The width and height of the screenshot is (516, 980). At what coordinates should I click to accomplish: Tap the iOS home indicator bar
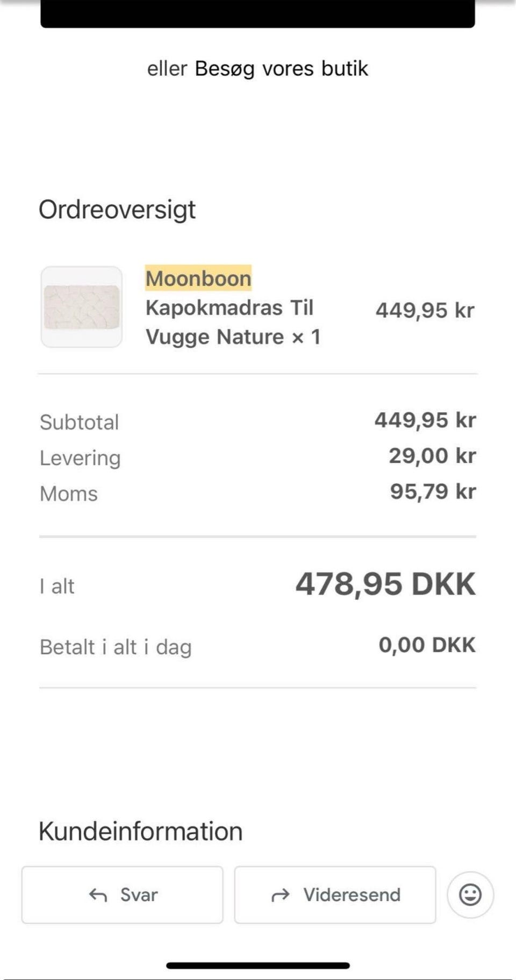258,965
